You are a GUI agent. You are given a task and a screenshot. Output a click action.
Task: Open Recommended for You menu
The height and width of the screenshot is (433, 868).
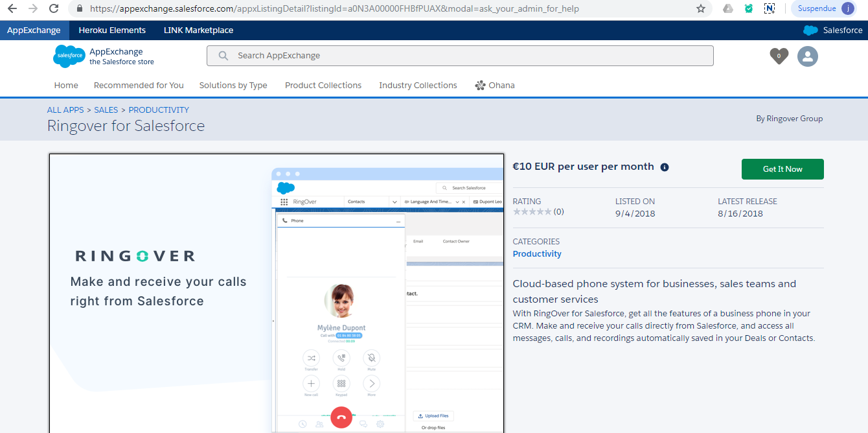139,86
